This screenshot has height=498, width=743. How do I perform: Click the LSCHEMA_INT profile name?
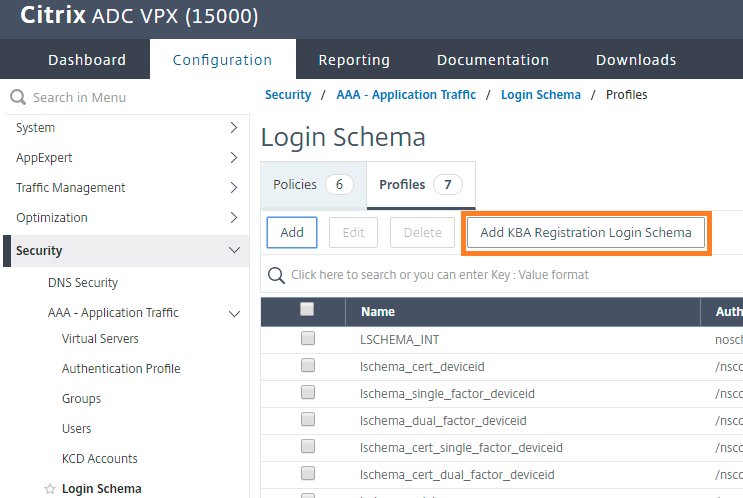(399, 340)
